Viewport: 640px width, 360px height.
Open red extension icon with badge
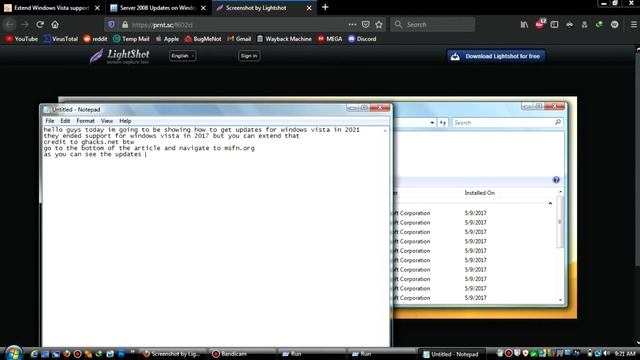coord(540,24)
